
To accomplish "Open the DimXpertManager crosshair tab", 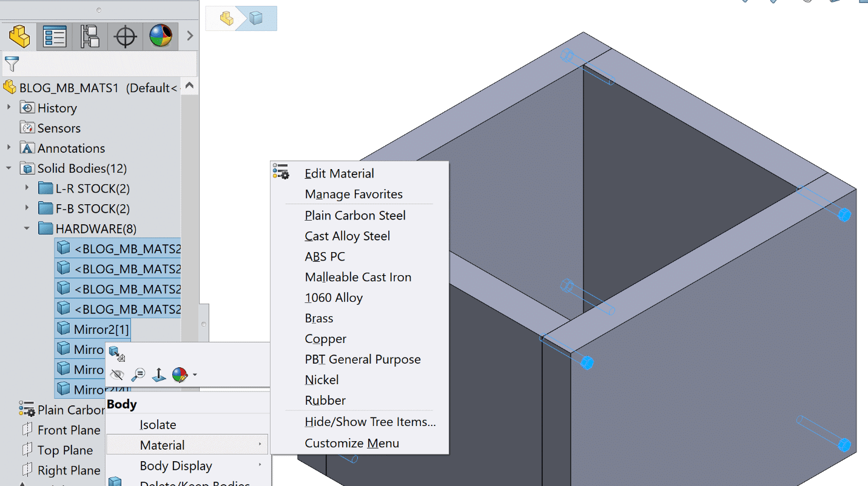I will pos(125,36).
